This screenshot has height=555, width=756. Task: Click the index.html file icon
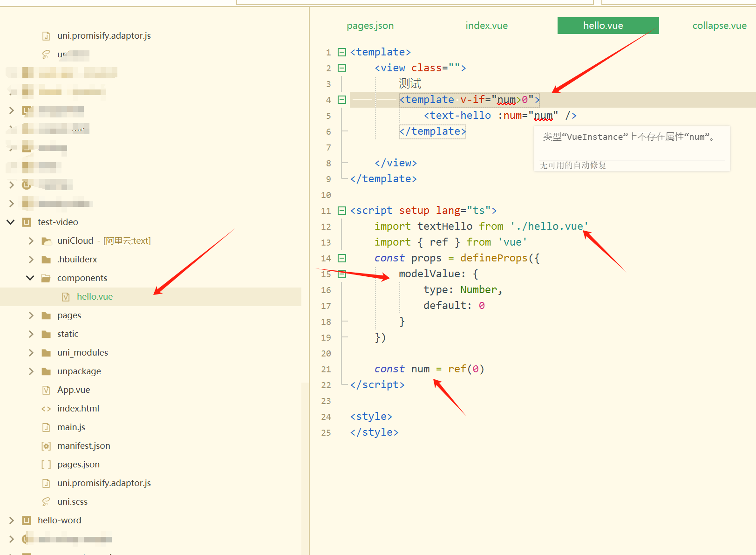[x=46, y=409]
